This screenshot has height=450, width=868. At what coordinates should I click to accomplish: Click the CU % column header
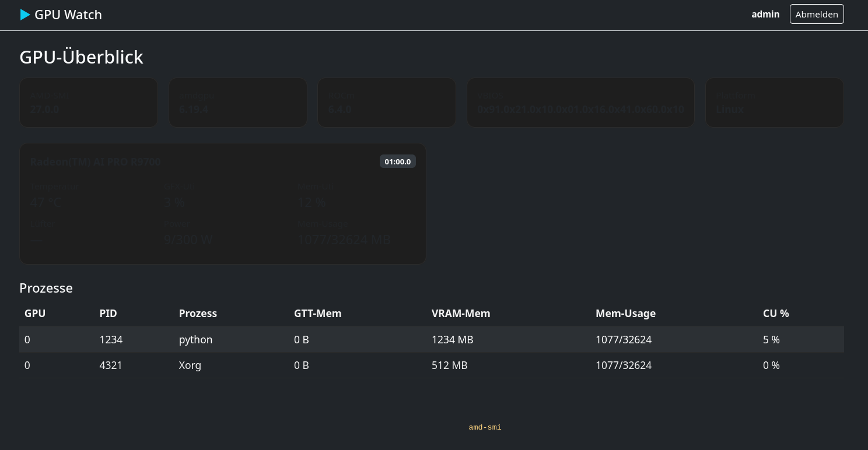[x=776, y=314]
